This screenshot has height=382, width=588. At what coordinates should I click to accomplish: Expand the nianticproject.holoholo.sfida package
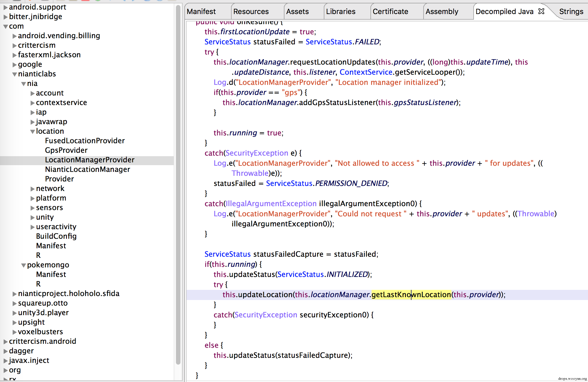[15, 294]
